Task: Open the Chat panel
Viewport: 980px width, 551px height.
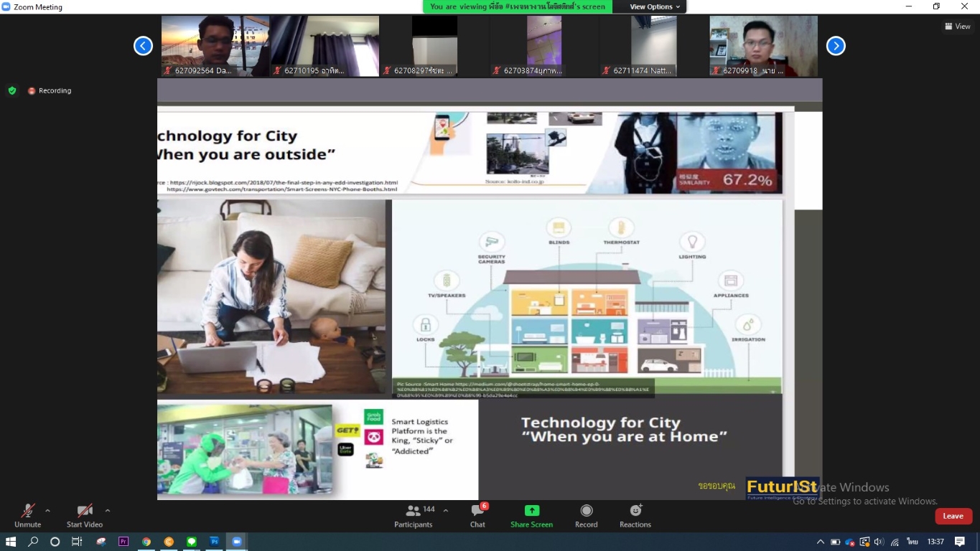Action: click(x=477, y=515)
